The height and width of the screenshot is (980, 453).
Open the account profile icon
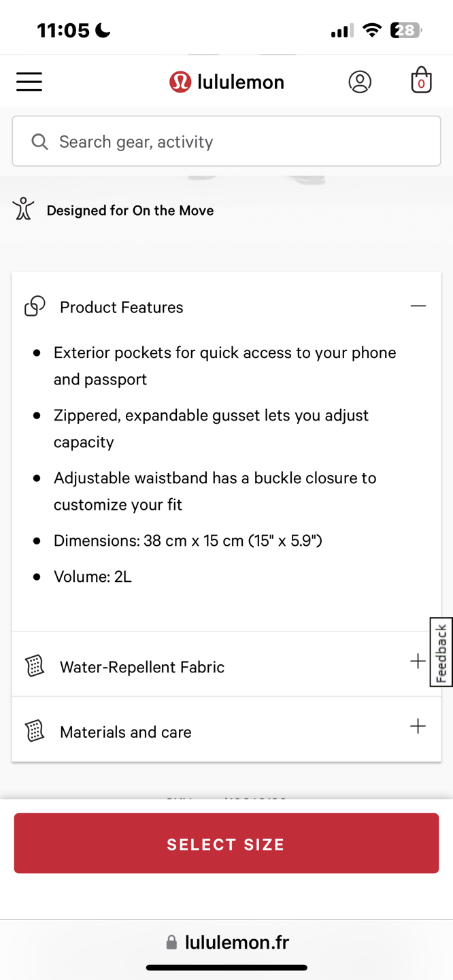(x=360, y=82)
